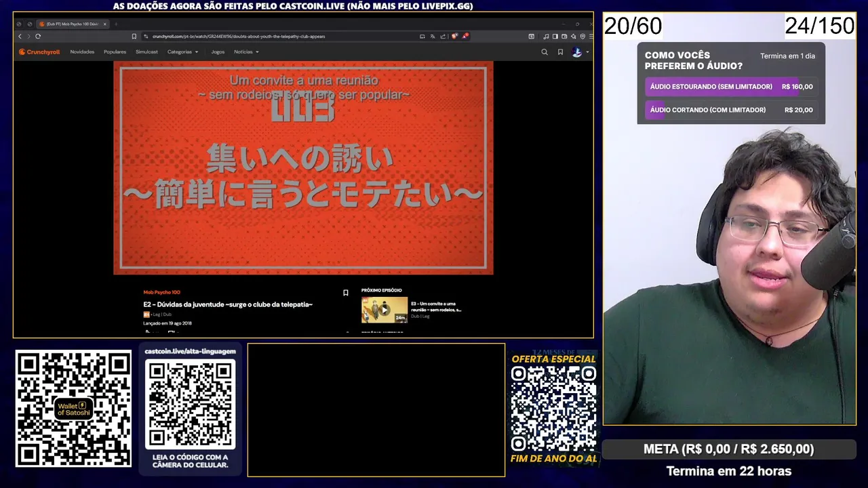Open E3 'Um convite a uma reunião' title link
868x488 pixels.
(x=436, y=306)
